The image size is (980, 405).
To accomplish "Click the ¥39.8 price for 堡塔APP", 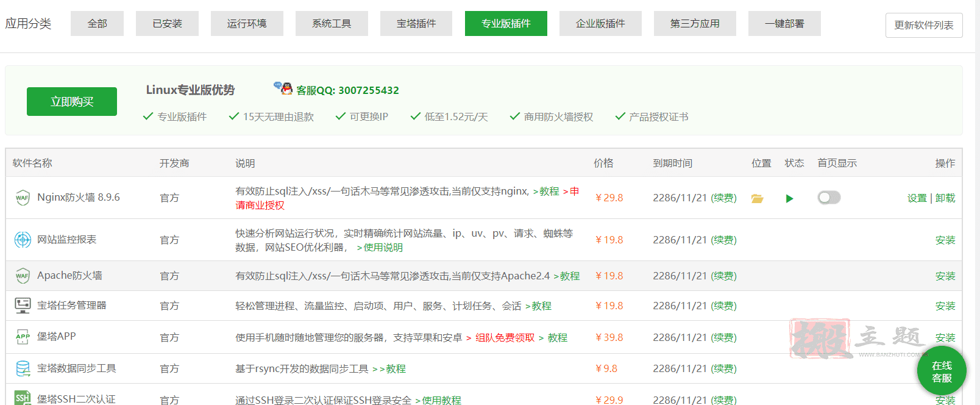I will 609,337.
